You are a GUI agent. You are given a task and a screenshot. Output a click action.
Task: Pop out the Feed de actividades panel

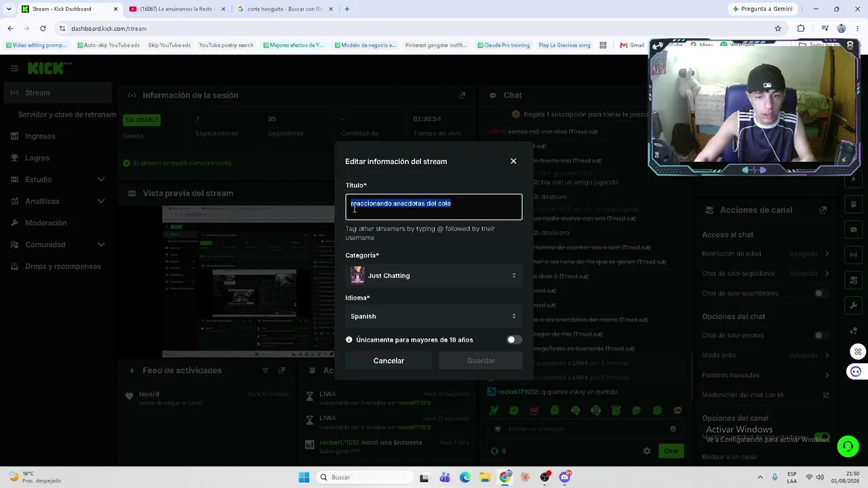[x=281, y=371]
